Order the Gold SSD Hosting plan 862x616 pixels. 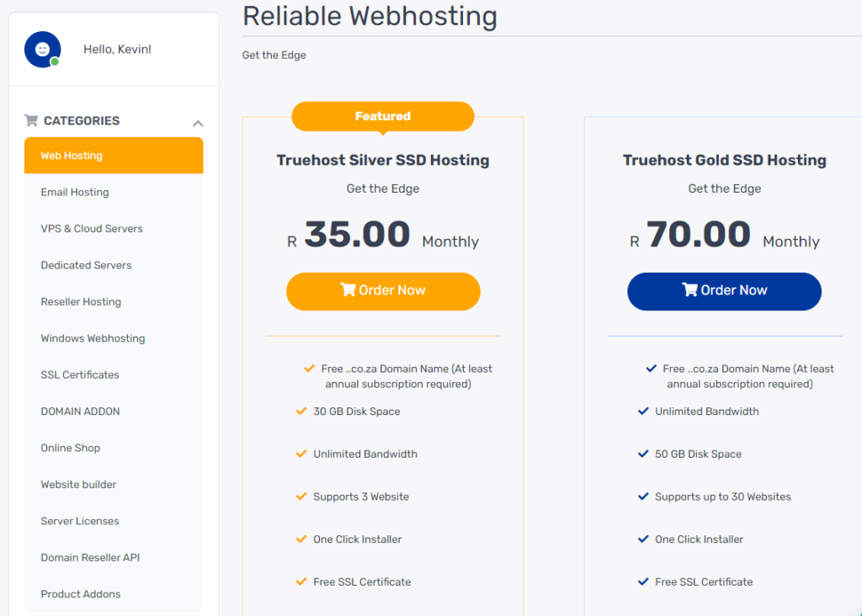tap(724, 291)
